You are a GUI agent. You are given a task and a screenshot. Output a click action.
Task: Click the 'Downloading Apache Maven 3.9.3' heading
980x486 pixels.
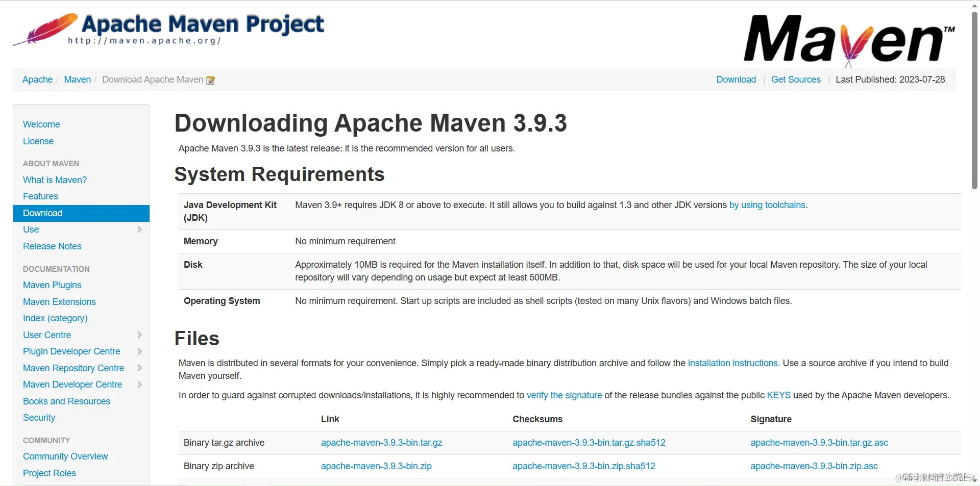tap(371, 123)
